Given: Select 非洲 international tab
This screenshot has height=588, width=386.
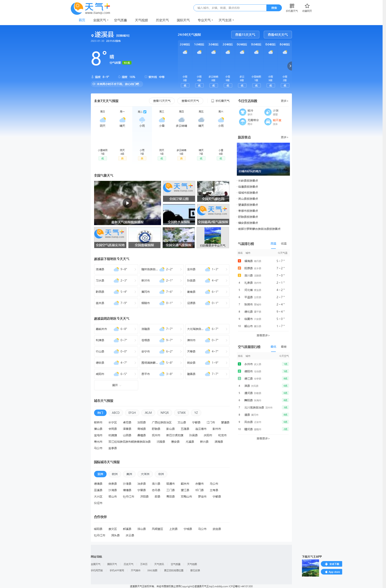Looking at the screenshot, I should coord(161,474).
